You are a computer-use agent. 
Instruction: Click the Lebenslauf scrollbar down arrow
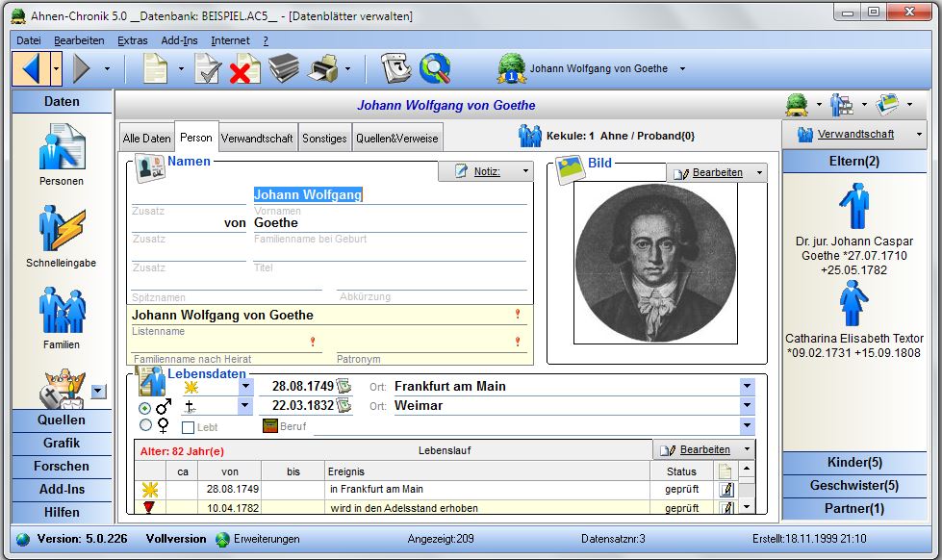747,507
